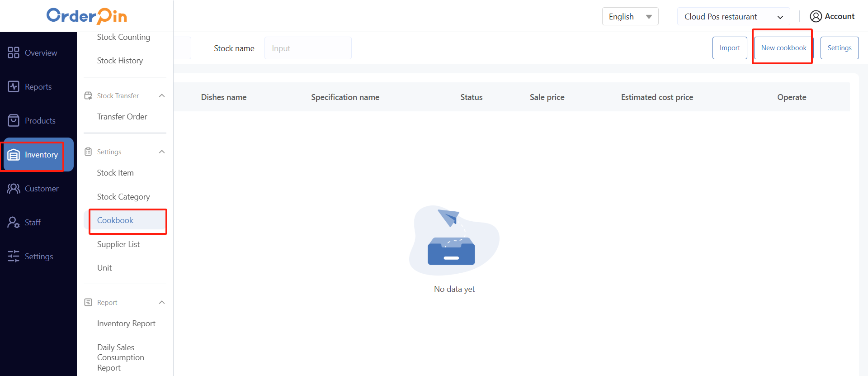Collapse the Stock Transfer section

162,95
